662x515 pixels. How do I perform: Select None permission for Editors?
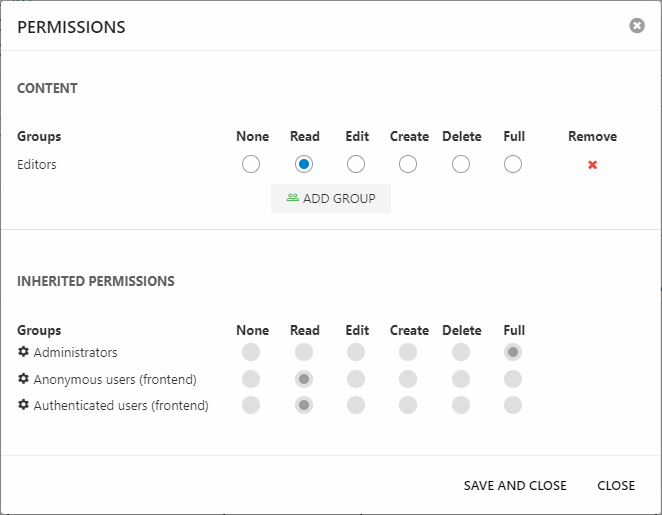click(x=251, y=164)
